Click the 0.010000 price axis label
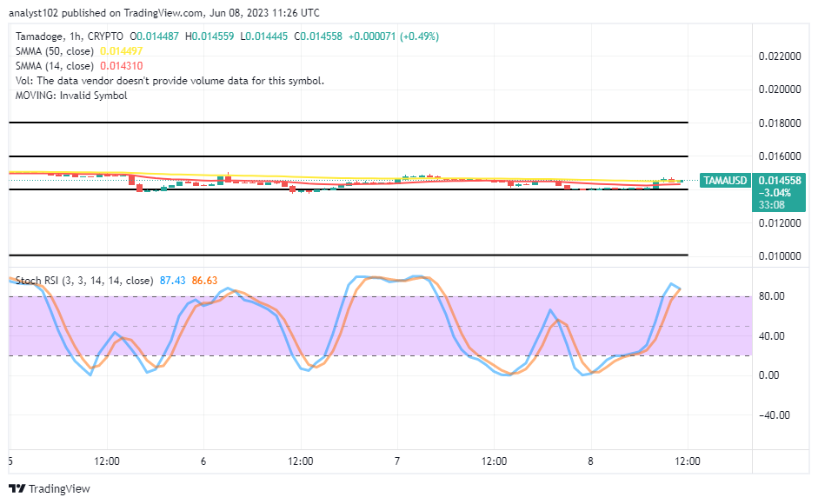818x504 pixels. [780, 256]
